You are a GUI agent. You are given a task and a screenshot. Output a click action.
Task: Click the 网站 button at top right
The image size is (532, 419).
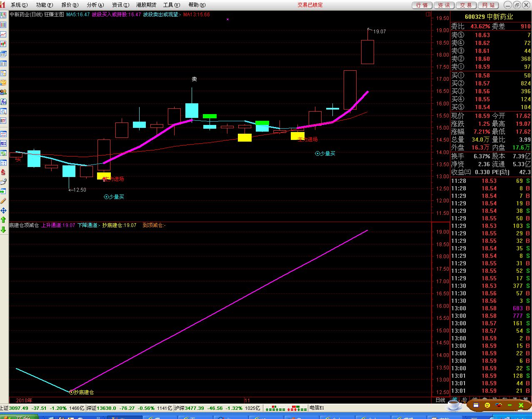(488, 5)
